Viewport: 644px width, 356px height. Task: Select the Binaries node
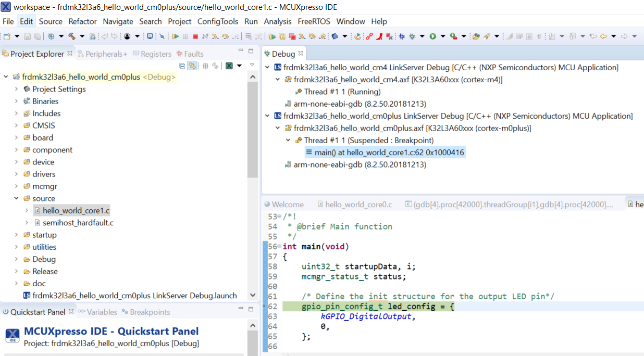(41, 101)
